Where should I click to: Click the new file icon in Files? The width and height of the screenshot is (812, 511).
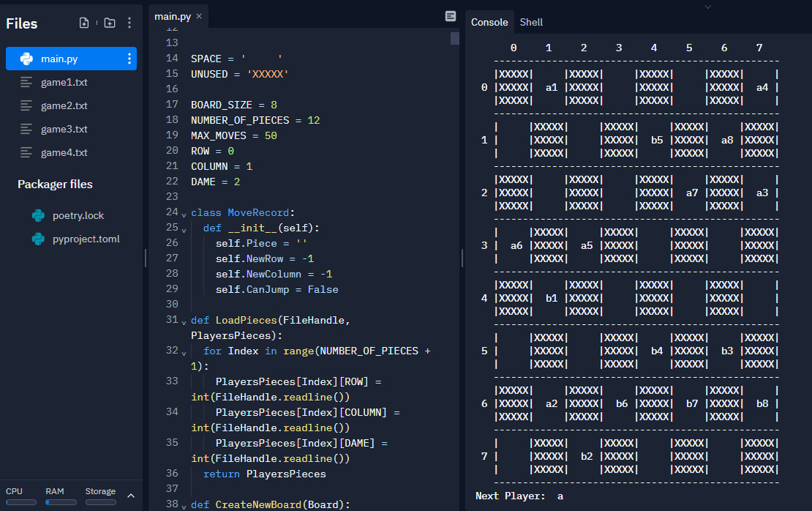[x=84, y=23]
